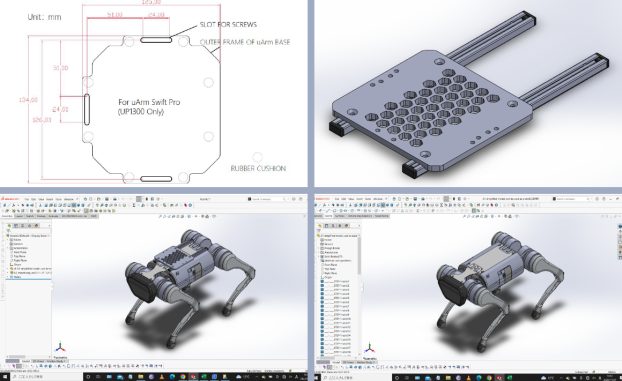Expand Annotations in the assembly feature tree
Screen dimensions: 622x381
(8, 248)
